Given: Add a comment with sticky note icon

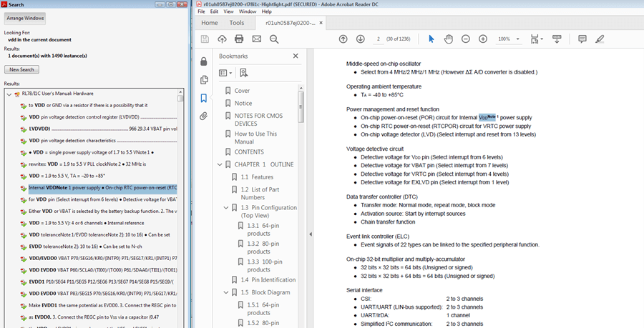Looking at the screenshot, I should [x=582, y=39].
